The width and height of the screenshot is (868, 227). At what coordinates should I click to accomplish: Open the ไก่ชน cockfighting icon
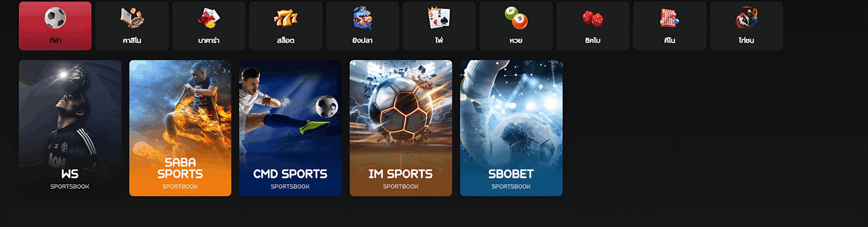[x=747, y=18]
